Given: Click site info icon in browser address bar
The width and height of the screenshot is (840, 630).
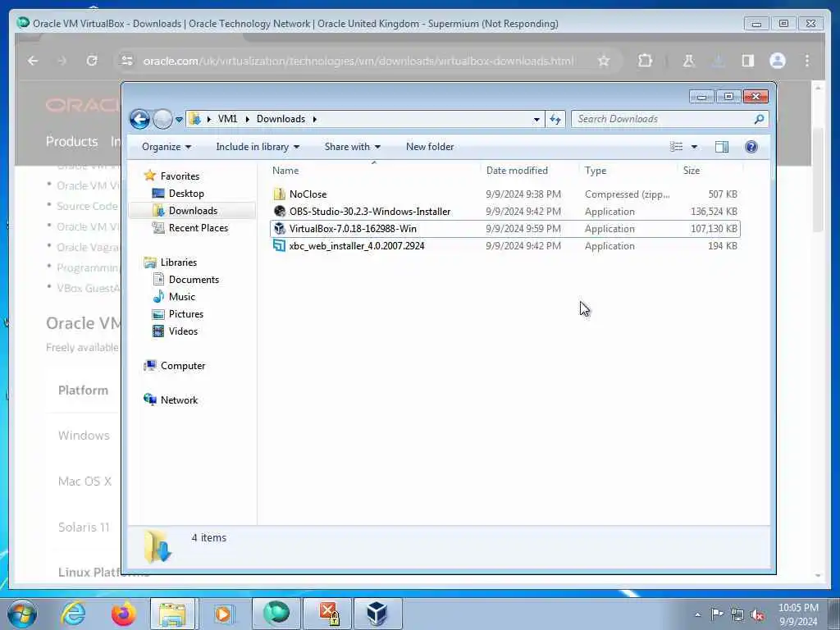Looking at the screenshot, I should [127, 61].
